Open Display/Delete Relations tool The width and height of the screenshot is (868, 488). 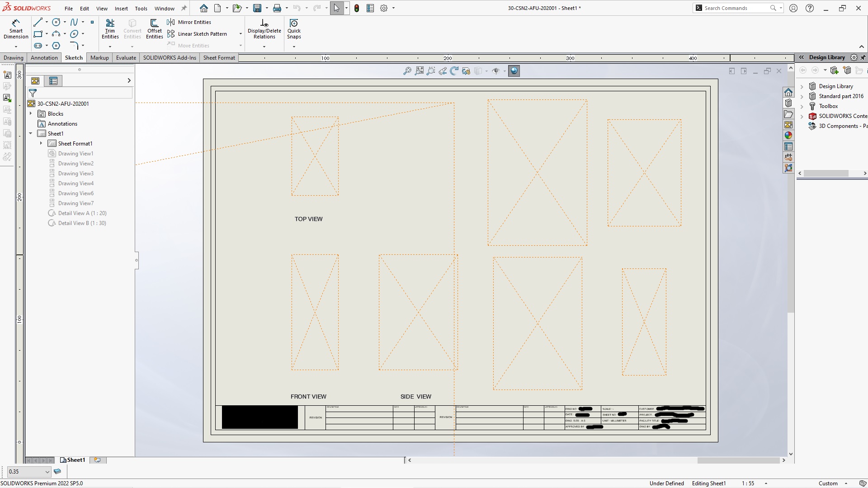point(264,29)
